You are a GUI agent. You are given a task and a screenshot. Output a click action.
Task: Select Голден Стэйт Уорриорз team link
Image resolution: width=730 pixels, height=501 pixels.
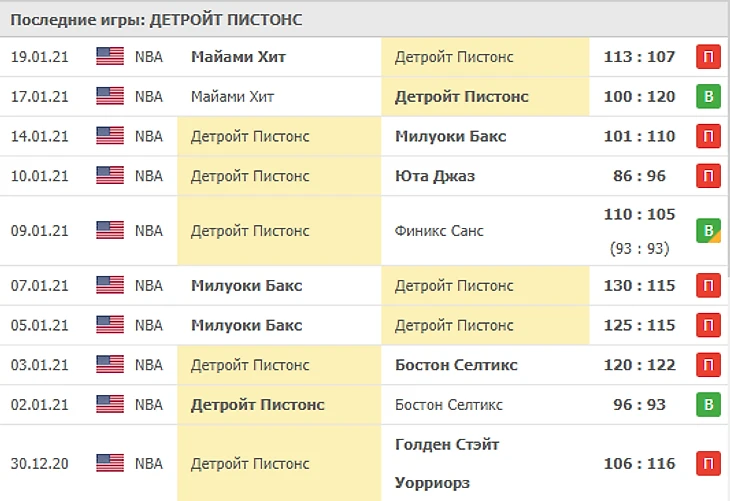(447, 463)
